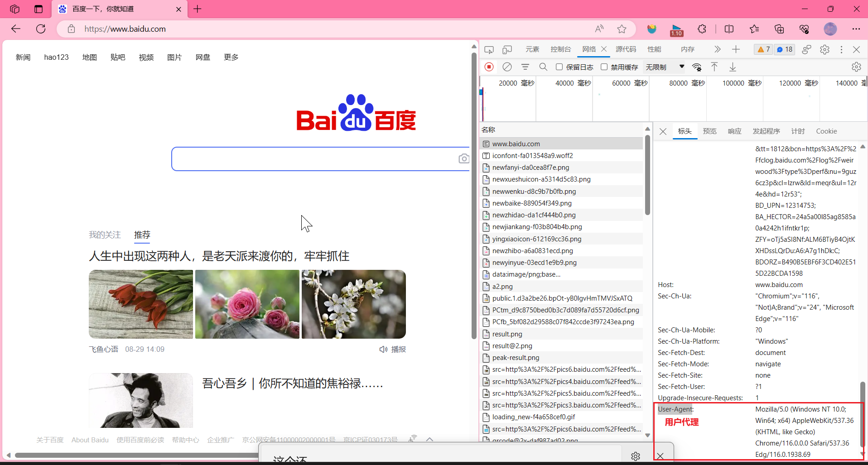Click the 播报 audio button
This screenshot has width=868, height=465.
393,349
